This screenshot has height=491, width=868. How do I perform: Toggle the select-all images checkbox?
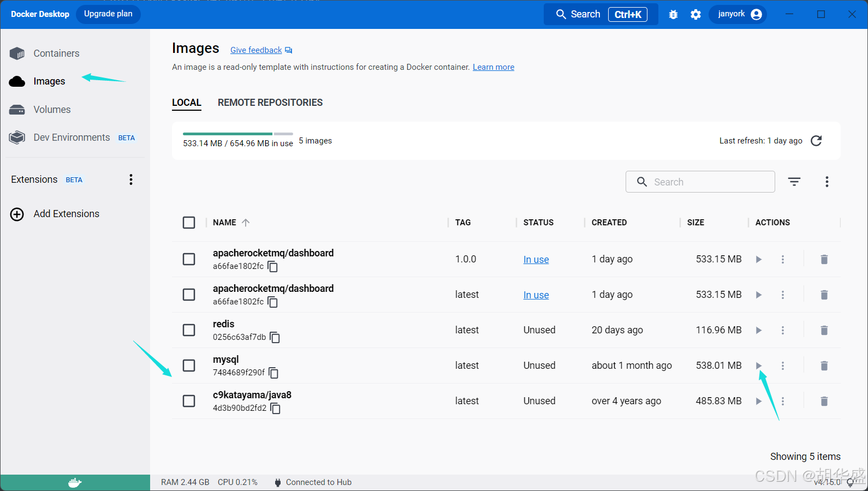pyautogui.click(x=189, y=223)
